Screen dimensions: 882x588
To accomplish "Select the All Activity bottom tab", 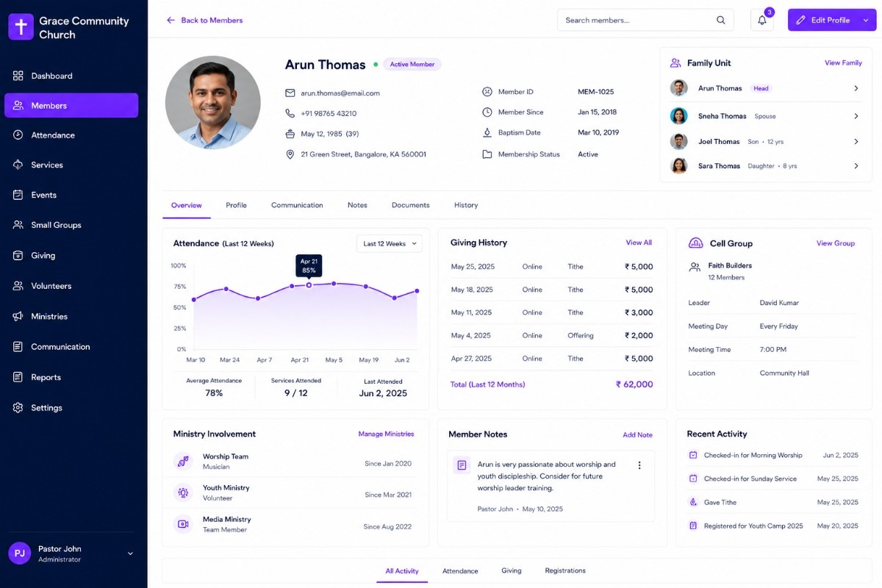I will 402,571.
